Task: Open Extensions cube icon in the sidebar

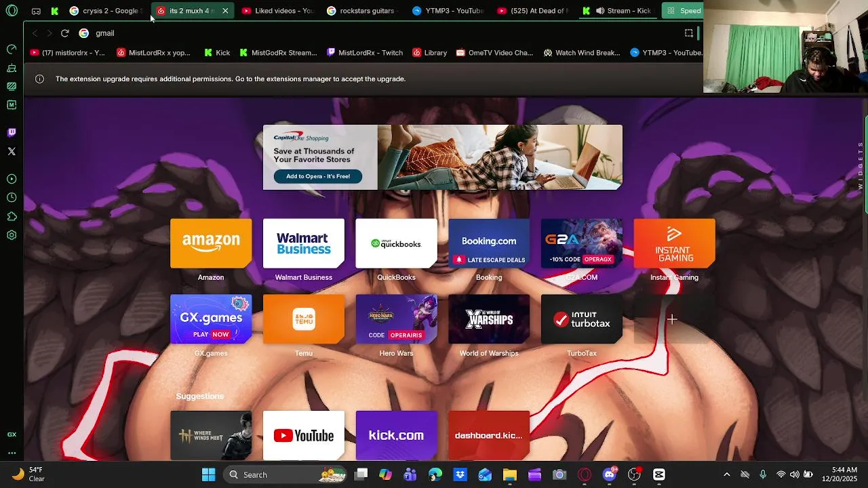Action: tap(12, 216)
